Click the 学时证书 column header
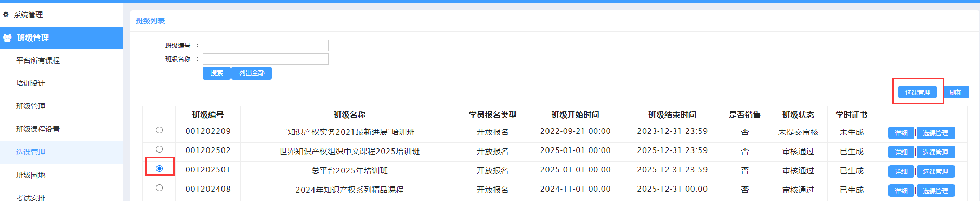 (852, 115)
